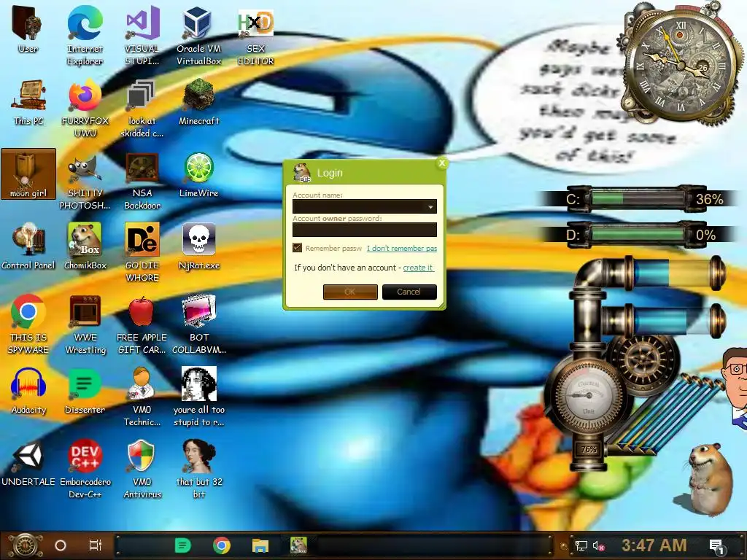Open the NjRat.exe skull icon
This screenshot has width=747, height=560.
click(198, 246)
